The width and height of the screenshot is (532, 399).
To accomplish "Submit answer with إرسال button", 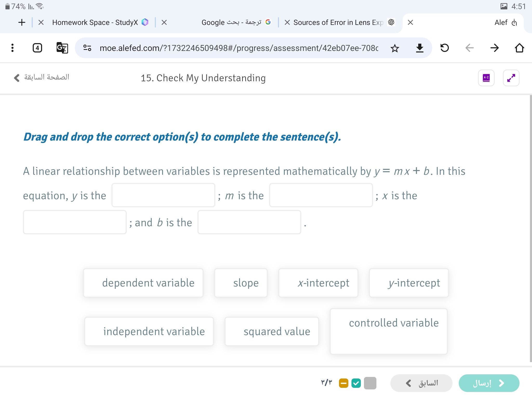I will (489, 383).
